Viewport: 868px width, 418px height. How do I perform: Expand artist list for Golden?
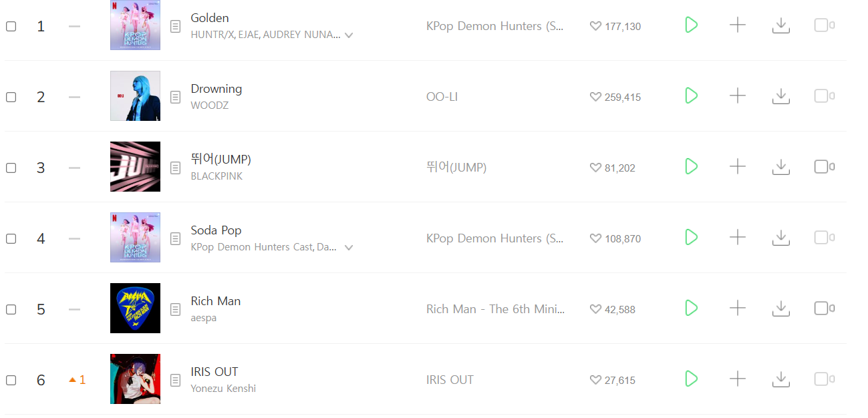pos(348,35)
